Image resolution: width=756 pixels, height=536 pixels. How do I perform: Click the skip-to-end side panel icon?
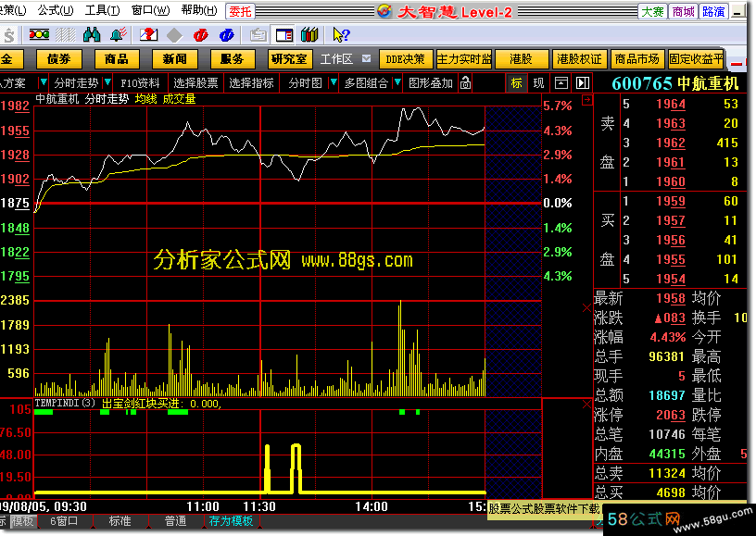[583, 82]
